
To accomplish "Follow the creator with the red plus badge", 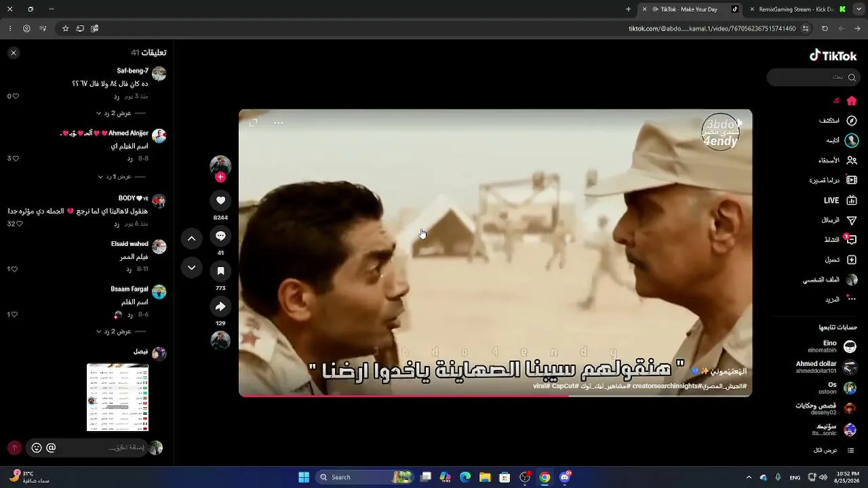I will 220,178.
